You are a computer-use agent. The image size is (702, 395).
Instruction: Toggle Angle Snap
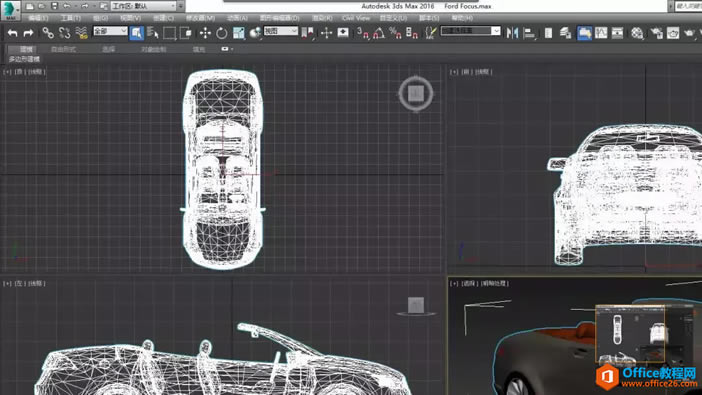coord(379,33)
